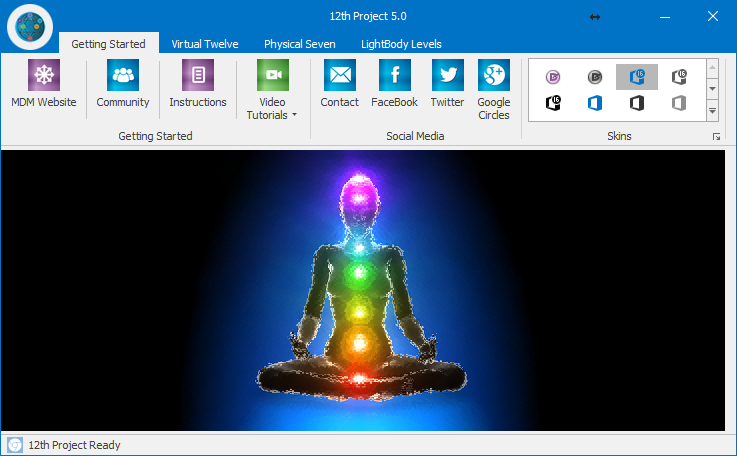Open the Twitter social link

pyautogui.click(x=447, y=85)
